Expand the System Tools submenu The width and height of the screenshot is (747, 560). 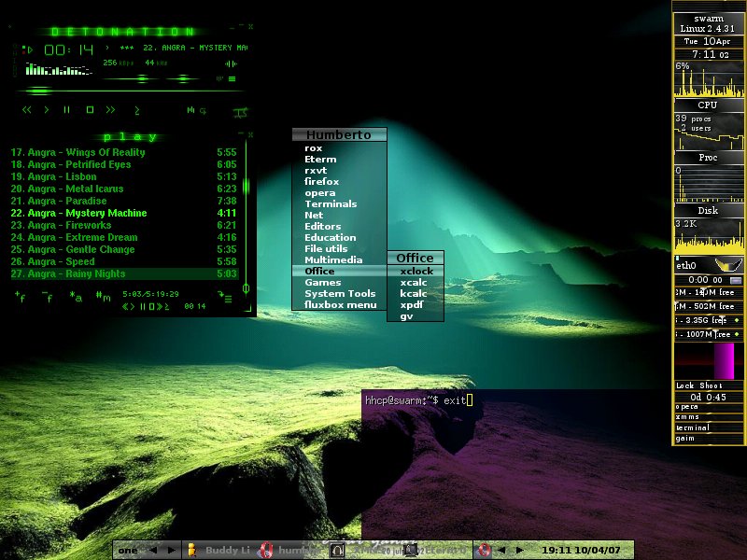coord(339,294)
